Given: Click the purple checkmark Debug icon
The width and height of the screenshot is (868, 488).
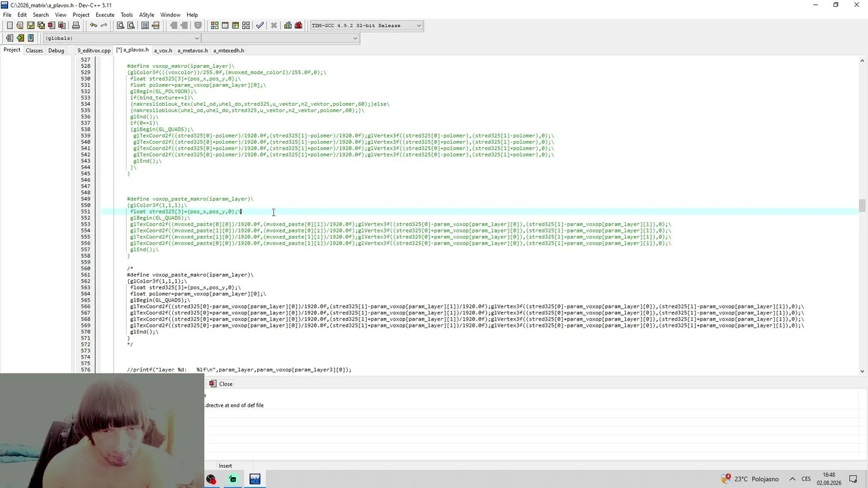Looking at the screenshot, I should pos(260,25).
